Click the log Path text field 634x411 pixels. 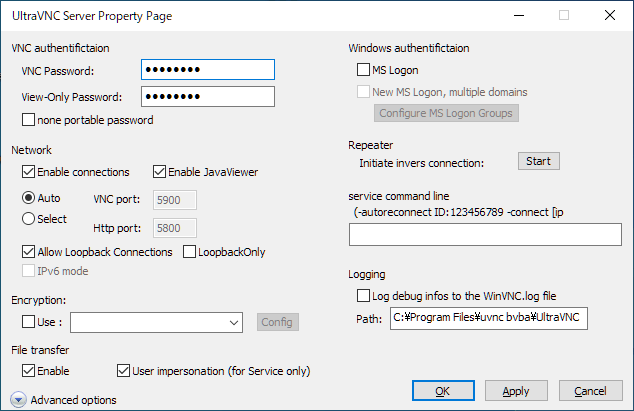488,318
